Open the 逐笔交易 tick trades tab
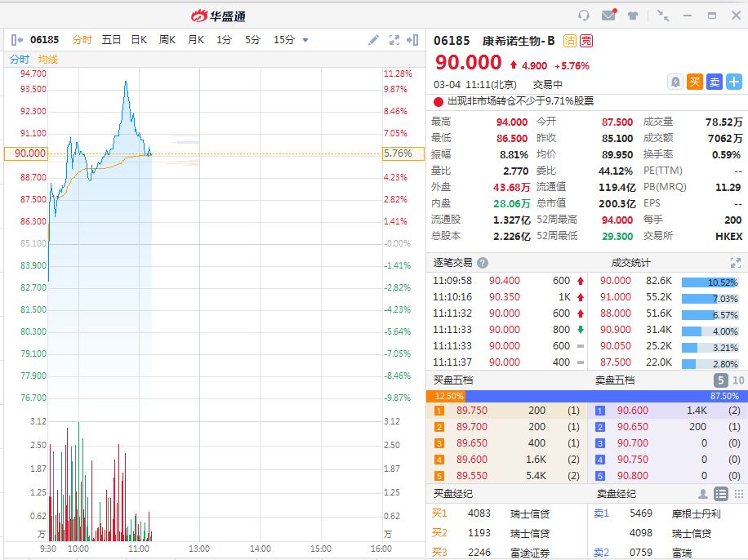Image resolution: width=748 pixels, height=560 pixels. [x=452, y=263]
